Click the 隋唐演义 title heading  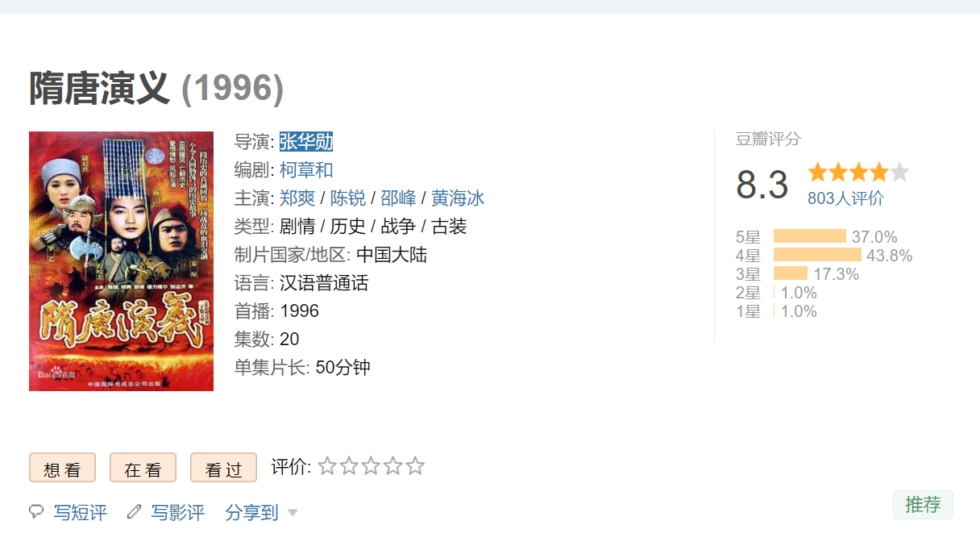(x=100, y=89)
